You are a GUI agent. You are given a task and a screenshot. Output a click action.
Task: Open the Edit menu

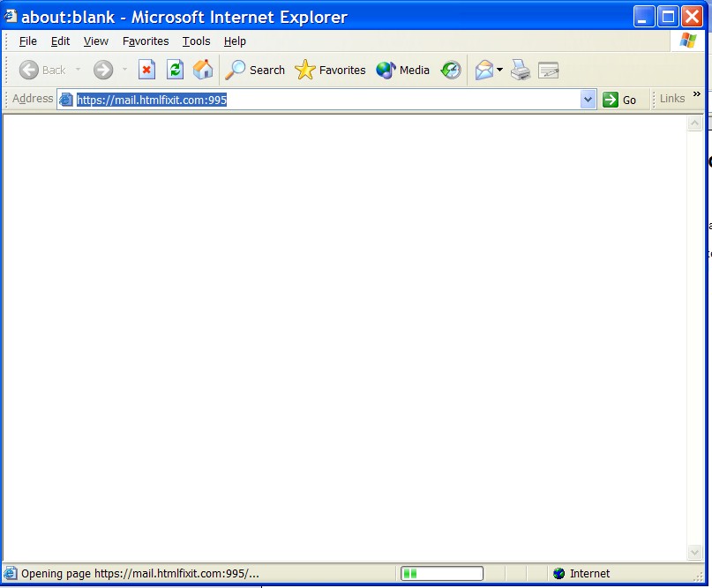click(x=60, y=41)
